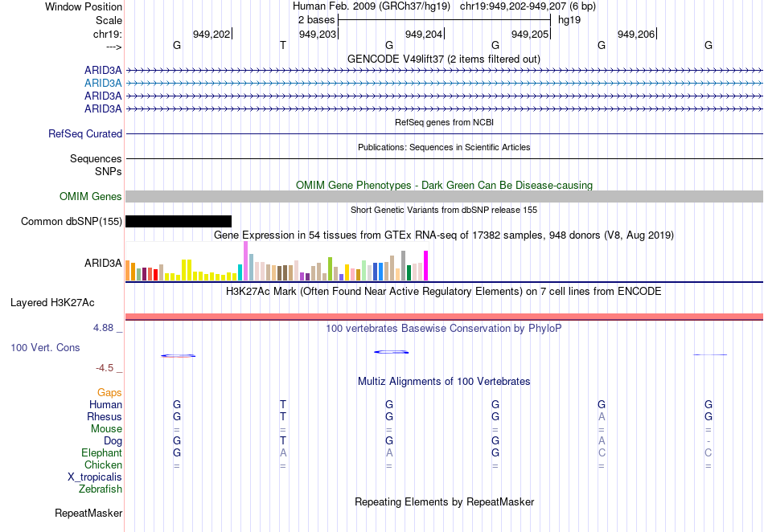Click the gray OMIM Genes bar
764x532 pixels.
444,197
